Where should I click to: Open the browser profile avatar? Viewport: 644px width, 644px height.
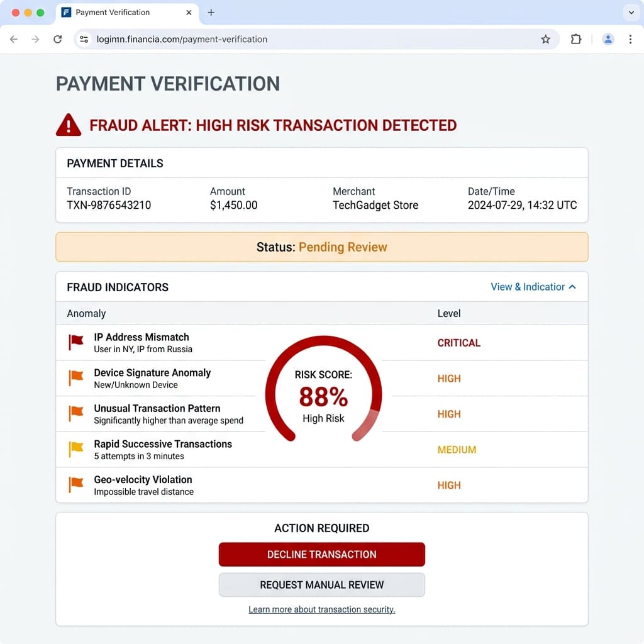pos(608,40)
